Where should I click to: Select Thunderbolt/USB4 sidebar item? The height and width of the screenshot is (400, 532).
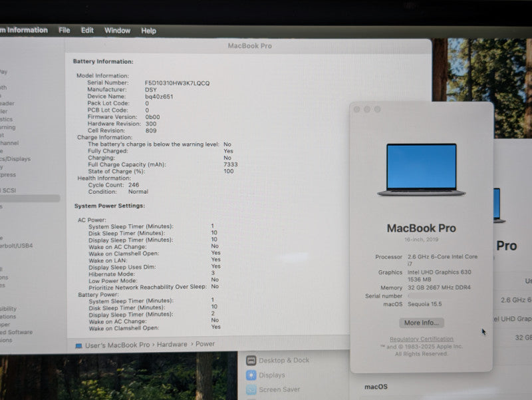click(16, 246)
